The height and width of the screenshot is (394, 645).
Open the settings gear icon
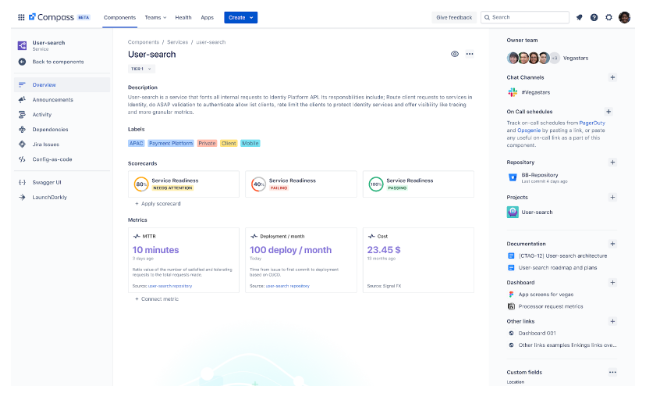coord(609,17)
